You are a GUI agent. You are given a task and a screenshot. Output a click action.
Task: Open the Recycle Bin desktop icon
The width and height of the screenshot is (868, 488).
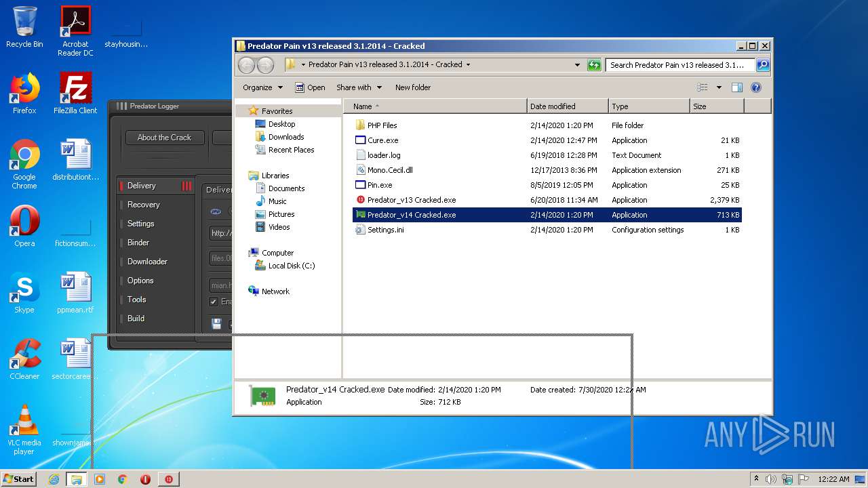tap(24, 26)
